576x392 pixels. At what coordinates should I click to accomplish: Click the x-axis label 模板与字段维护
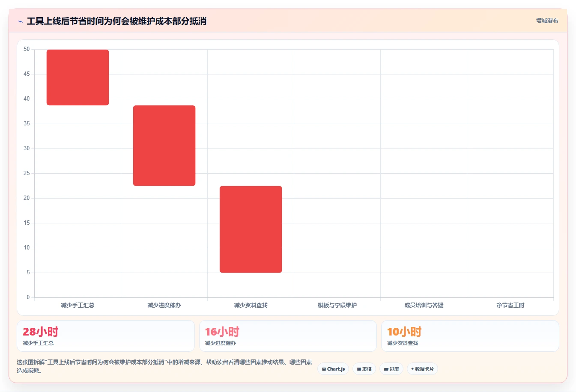coord(337,305)
